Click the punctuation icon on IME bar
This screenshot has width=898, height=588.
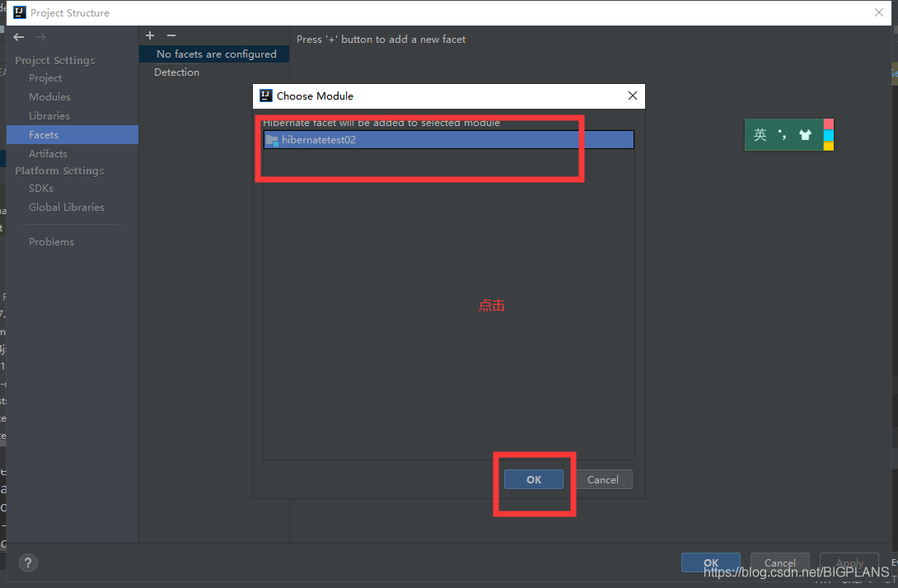[782, 135]
